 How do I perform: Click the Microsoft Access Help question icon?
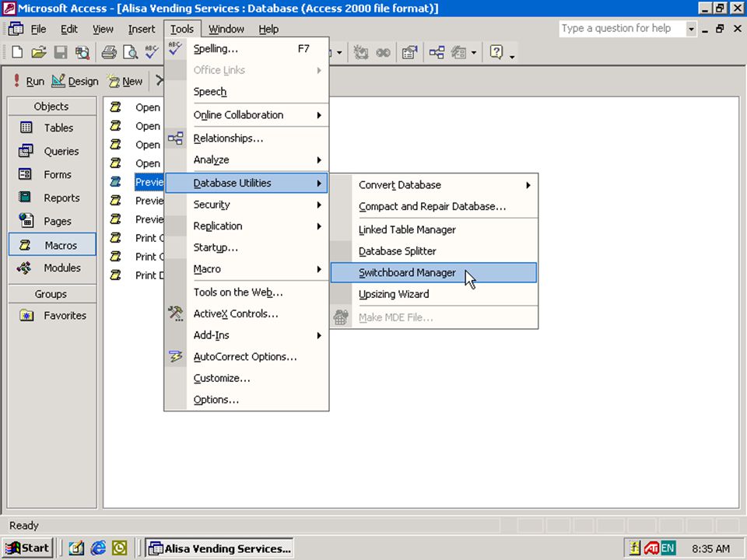(x=496, y=52)
